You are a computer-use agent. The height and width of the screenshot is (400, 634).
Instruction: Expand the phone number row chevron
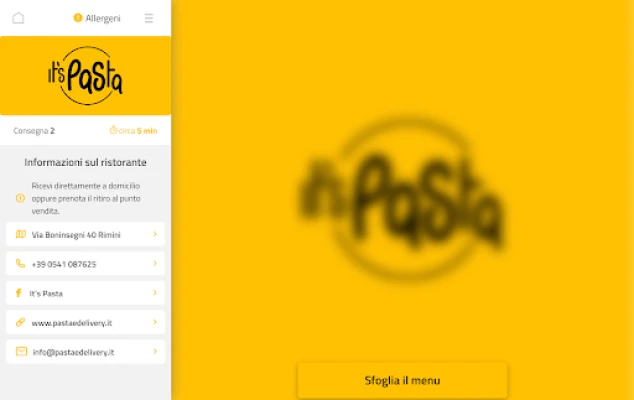(x=155, y=263)
